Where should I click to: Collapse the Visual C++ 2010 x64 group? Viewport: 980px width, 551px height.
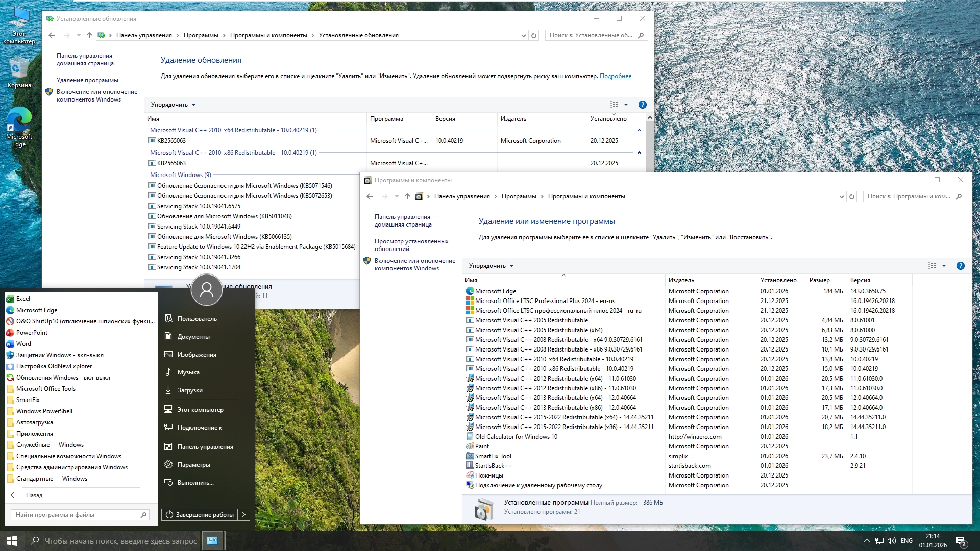point(639,130)
